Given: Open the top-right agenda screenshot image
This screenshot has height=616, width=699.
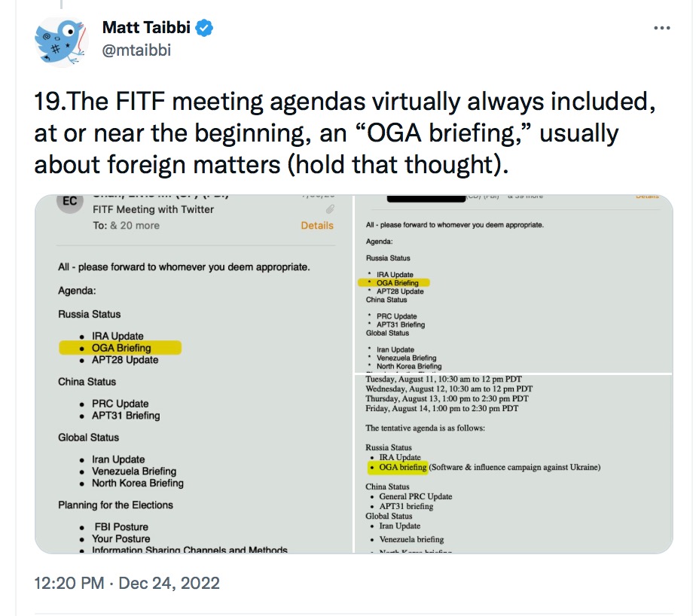Looking at the screenshot, I should pos(514,283).
